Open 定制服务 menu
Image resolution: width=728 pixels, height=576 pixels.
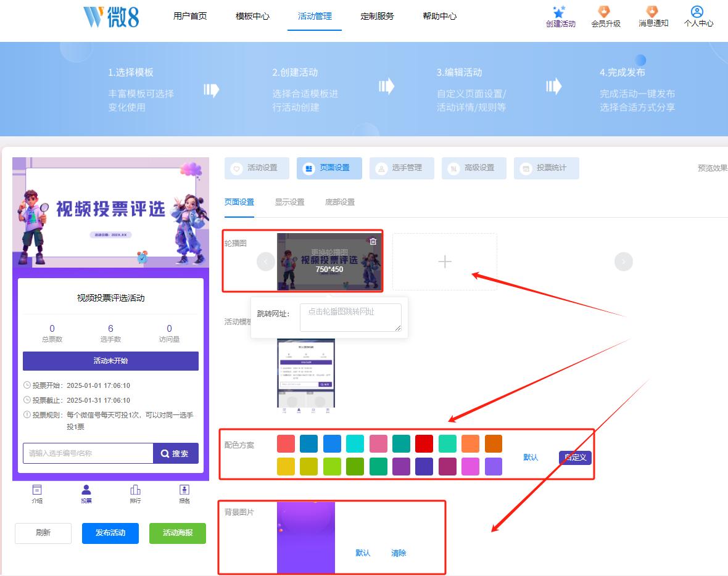[377, 16]
